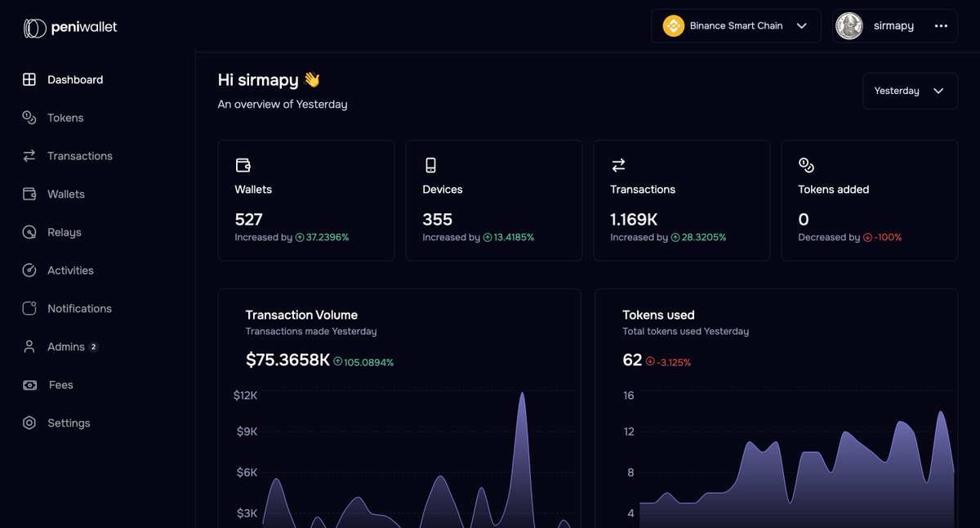980x528 pixels.
Task: Click the $12K axis label
Action: pyautogui.click(x=245, y=396)
